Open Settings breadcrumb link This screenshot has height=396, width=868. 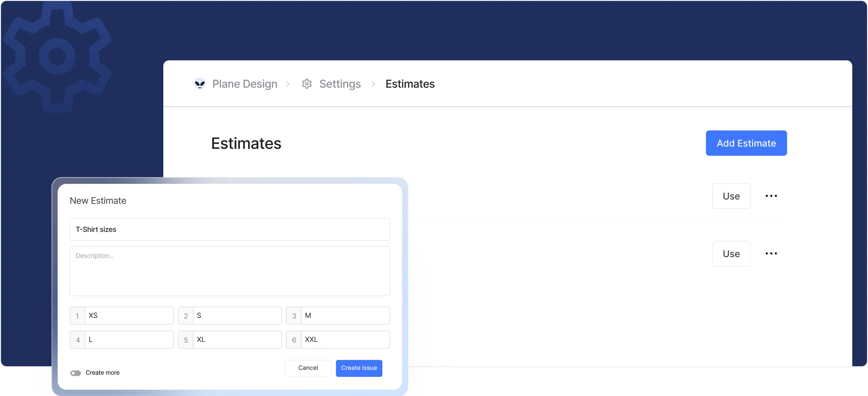[340, 83]
